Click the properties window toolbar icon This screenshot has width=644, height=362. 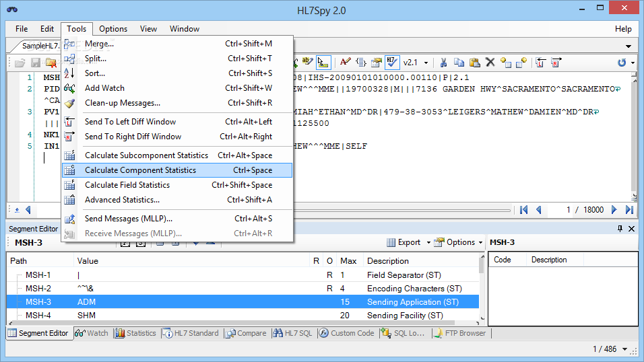pos(376,63)
